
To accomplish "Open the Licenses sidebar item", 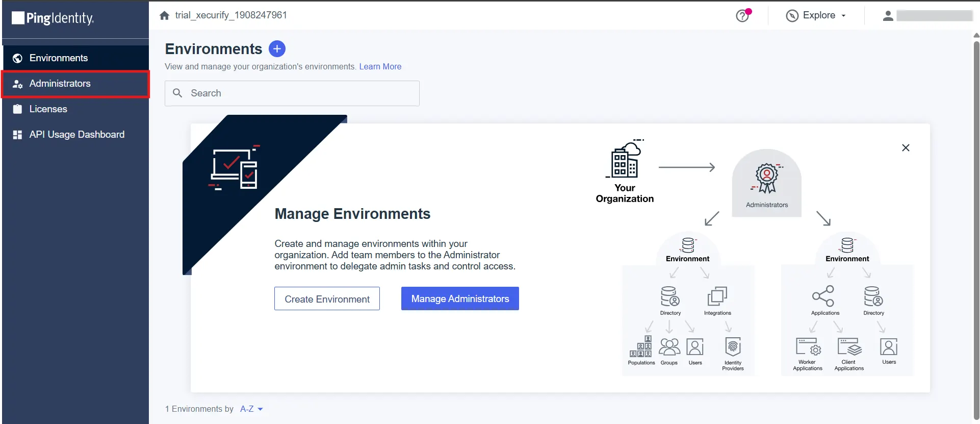I will [75, 109].
